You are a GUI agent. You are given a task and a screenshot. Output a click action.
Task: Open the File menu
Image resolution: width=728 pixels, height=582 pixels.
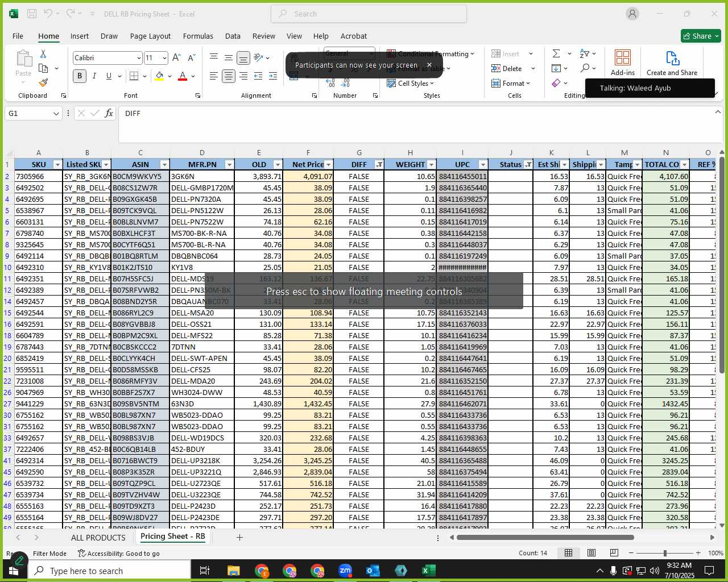pos(18,36)
